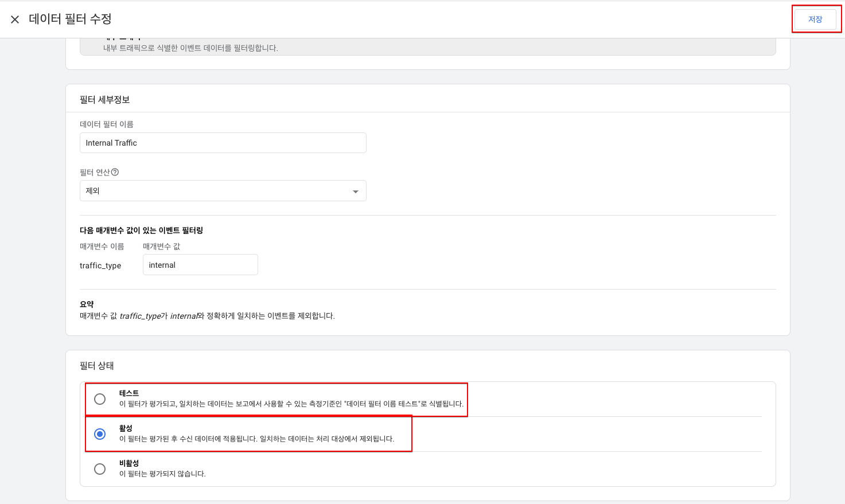Close the 데이터 필터 수정 panel
Image resolution: width=845 pixels, height=504 pixels.
pos(15,19)
